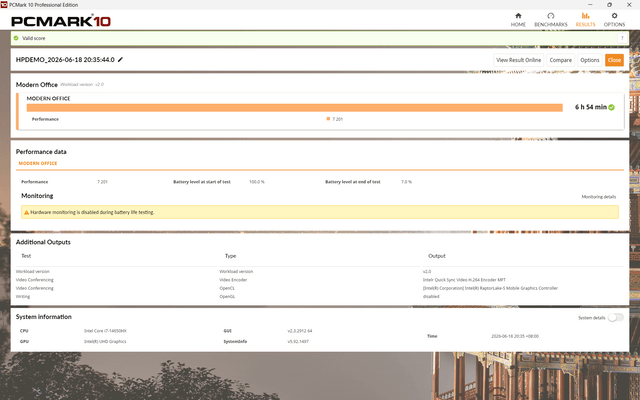Viewport: 640px width, 400px height.
Task: Open the Home section
Action: point(518,19)
